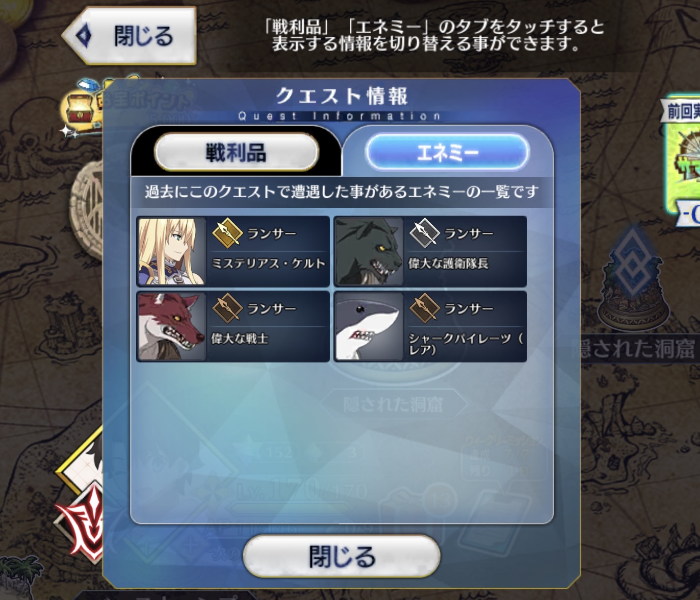Viewport: 700px width, 600px height.
Task: Select the blonde ミステリアス・ケルト portrait
Action: coord(172,251)
